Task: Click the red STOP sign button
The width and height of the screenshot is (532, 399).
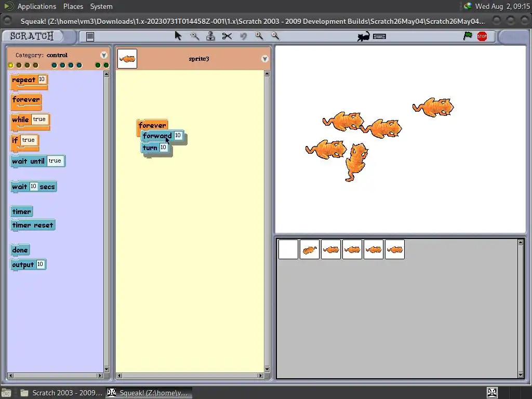Action: [x=482, y=36]
